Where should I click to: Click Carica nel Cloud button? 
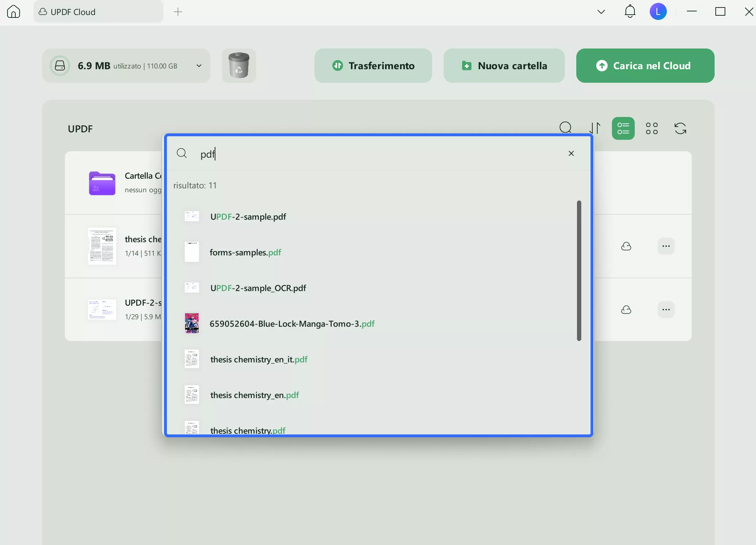click(x=645, y=66)
